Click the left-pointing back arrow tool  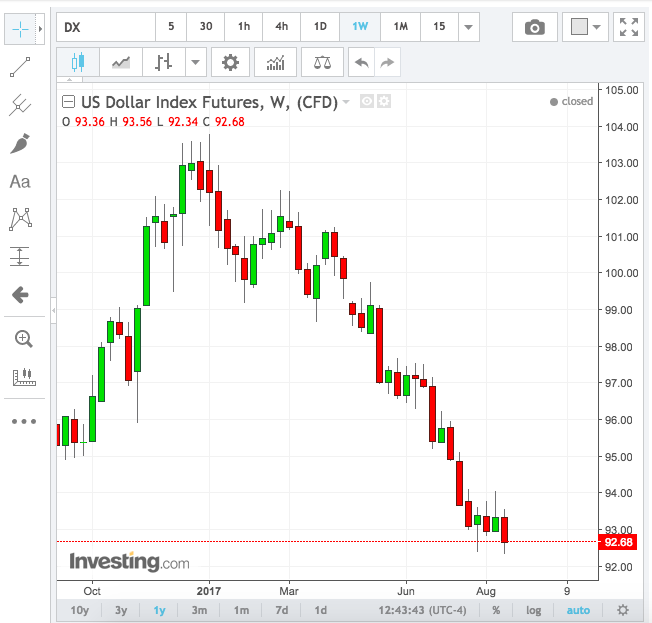tap(20, 295)
